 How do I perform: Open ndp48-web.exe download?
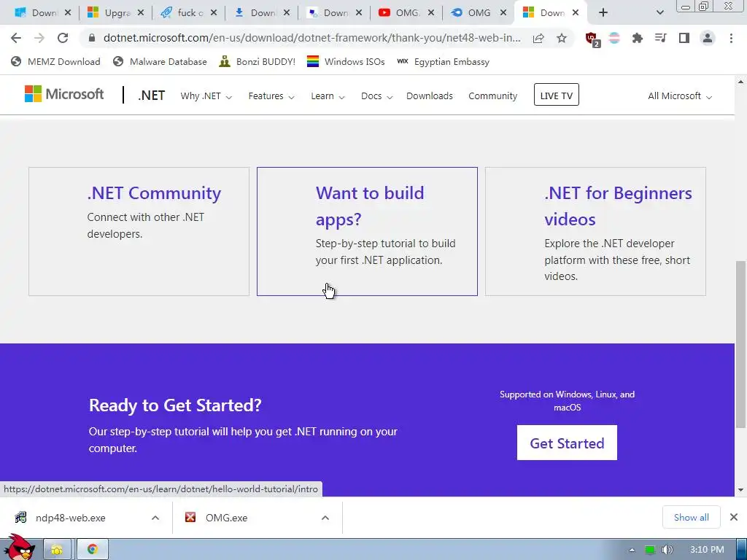pos(71,518)
